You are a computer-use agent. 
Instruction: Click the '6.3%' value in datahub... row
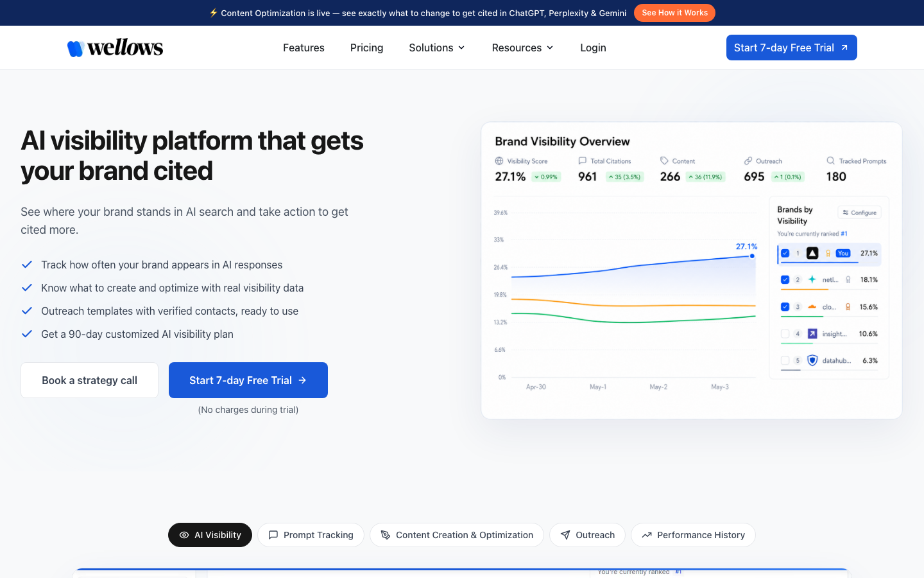point(870,361)
